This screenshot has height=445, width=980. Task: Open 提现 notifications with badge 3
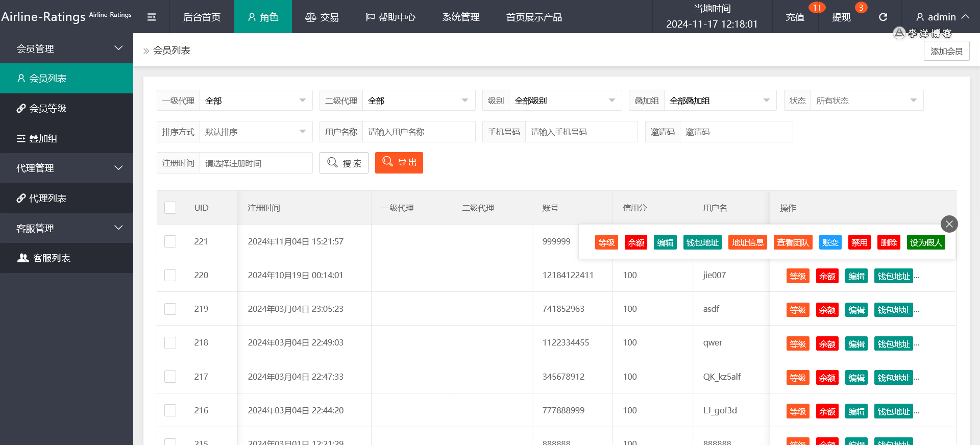point(841,17)
